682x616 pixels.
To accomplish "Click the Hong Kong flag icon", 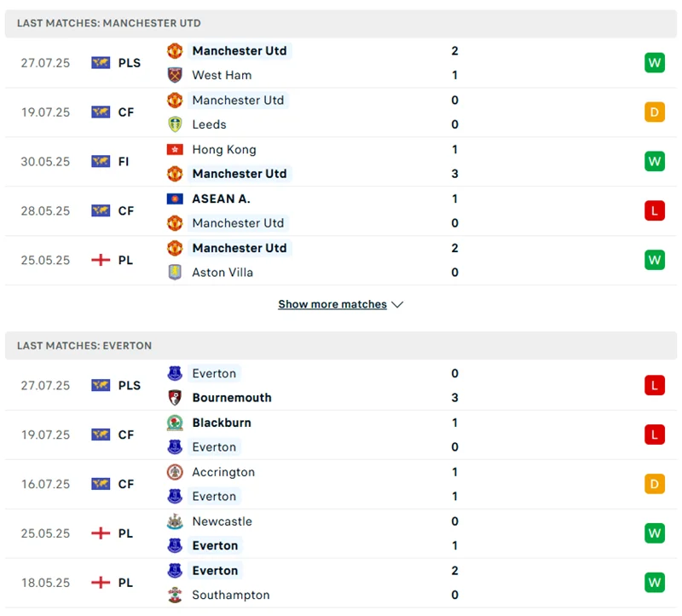I will 175,149.
